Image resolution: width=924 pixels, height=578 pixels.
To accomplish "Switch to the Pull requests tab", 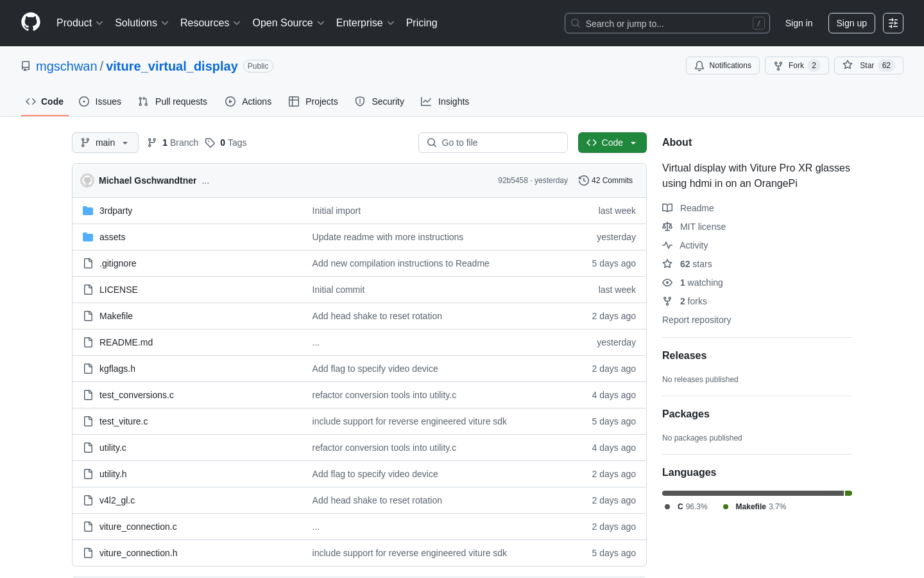I will click(x=173, y=101).
